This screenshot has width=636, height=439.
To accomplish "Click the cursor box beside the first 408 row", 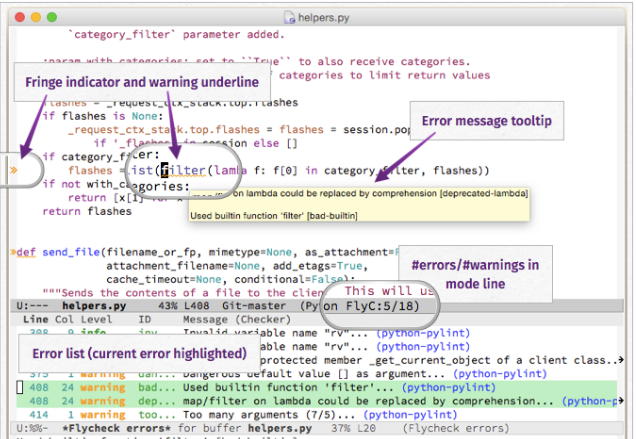I will click(x=19, y=387).
